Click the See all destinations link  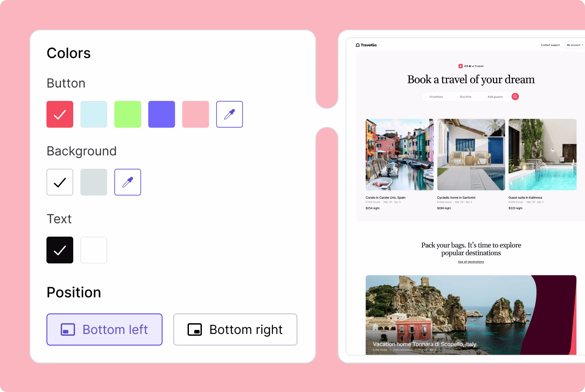[471, 262]
